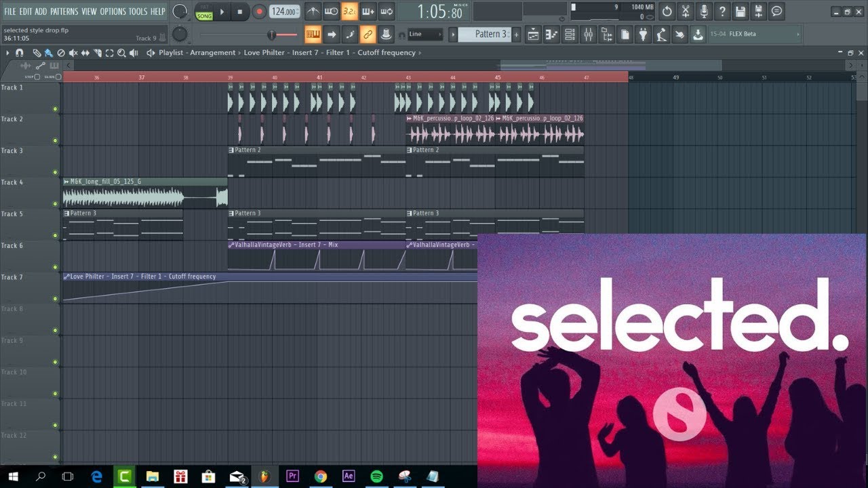Toggle Playlist snap magnet button
The image size is (868, 488).
pos(20,52)
